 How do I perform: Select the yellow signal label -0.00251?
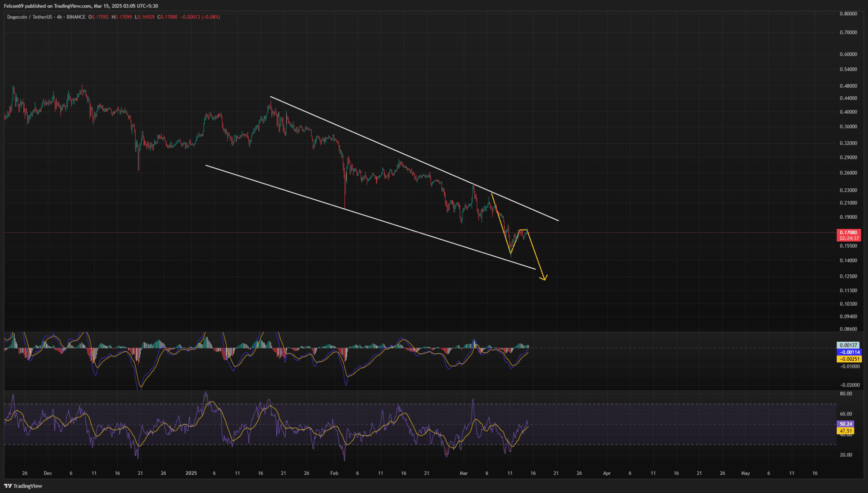pyautogui.click(x=849, y=359)
